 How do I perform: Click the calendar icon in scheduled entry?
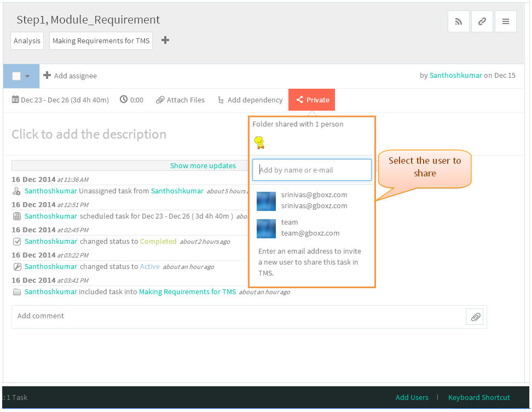[17, 216]
